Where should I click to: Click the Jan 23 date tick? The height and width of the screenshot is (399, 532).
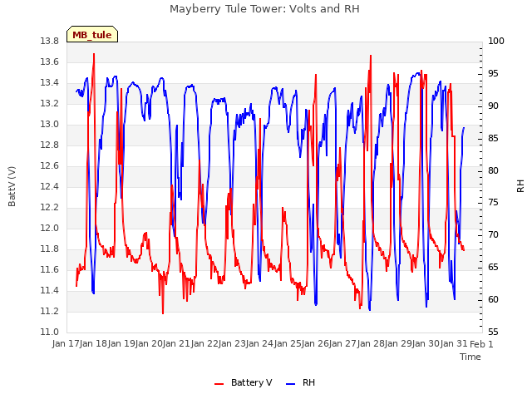point(232,344)
